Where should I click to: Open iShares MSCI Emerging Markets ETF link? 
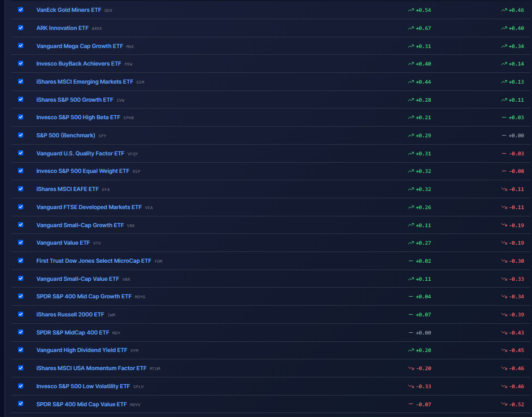85,81
